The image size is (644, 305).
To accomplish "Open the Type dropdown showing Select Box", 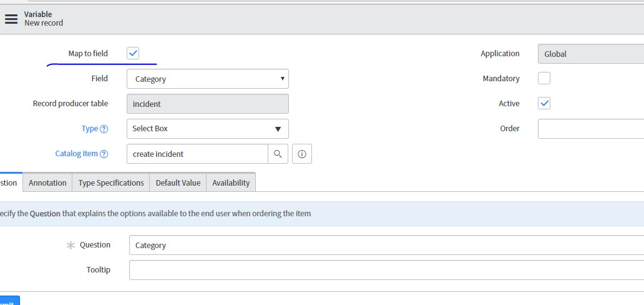I will click(x=208, y=129).
